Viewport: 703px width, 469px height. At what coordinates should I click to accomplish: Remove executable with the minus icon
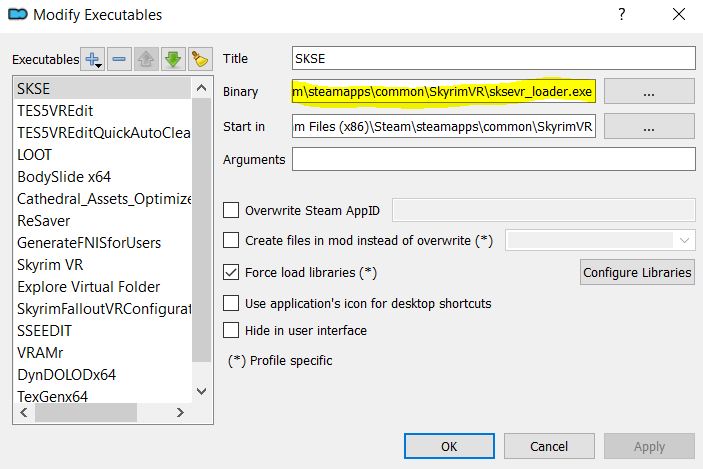[119, 59]
